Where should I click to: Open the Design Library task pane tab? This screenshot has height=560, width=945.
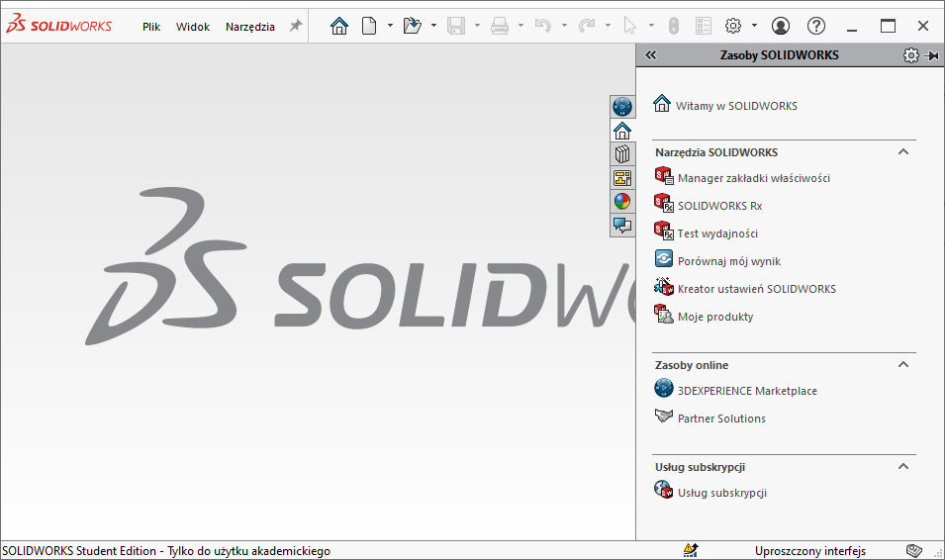coord(622,153)
